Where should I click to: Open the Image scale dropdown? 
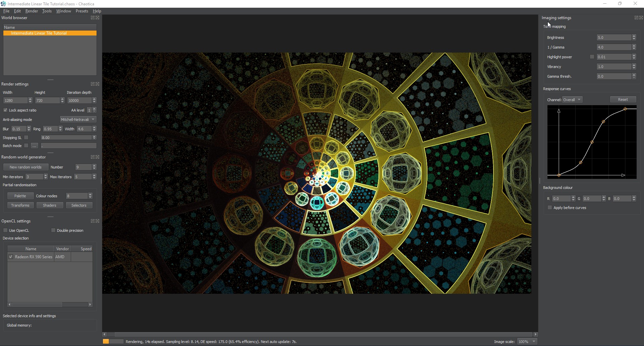pyautogui.click(x=527, y=342)
